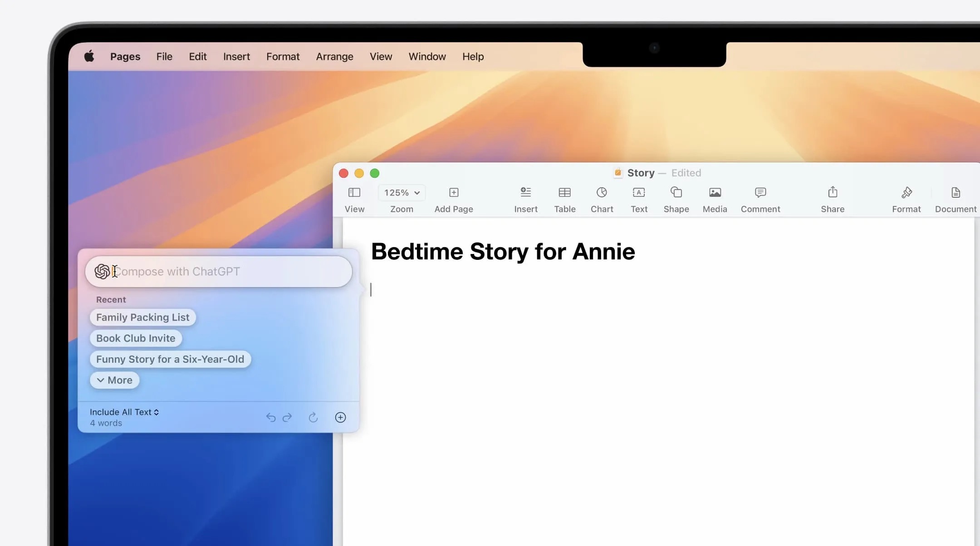Add a Text box to the page
Viewport: 980px width, 546px height.
(638, 199)
